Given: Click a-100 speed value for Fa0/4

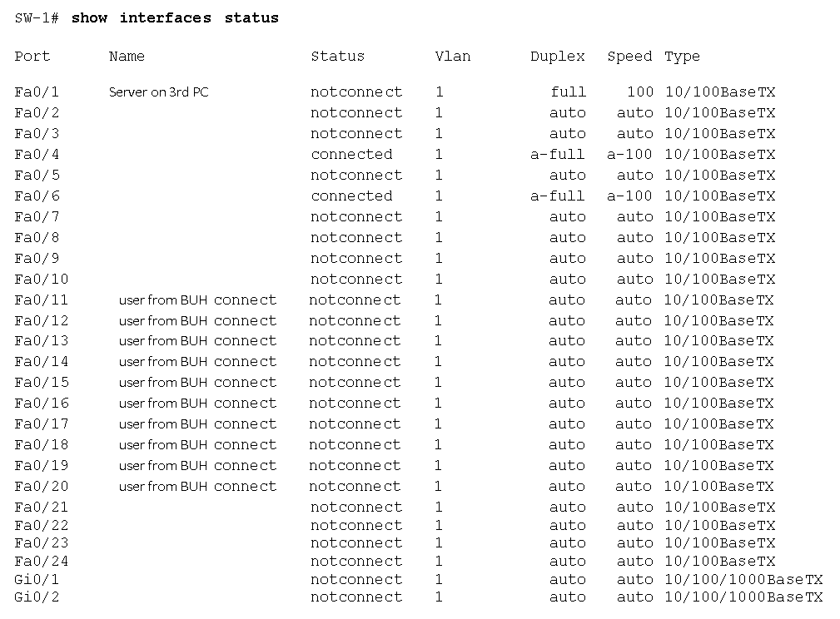Looking at the screenshot, I should (x=629, y=154).
